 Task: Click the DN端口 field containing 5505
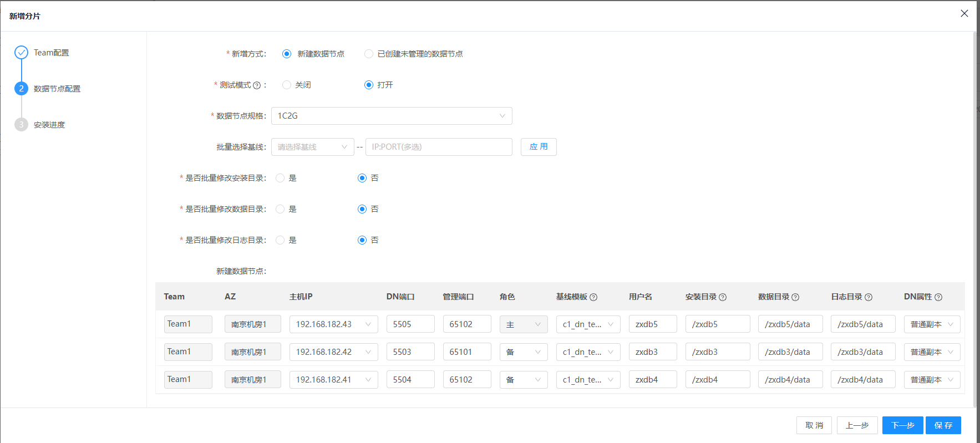pyautogui.click(x=410, y=324)
